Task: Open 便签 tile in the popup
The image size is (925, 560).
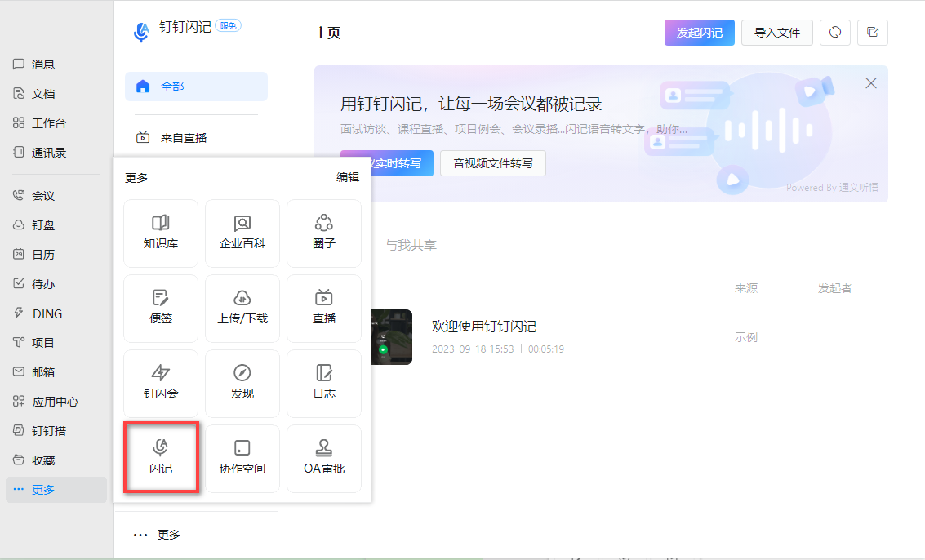Action: click(x=161, y=308)
